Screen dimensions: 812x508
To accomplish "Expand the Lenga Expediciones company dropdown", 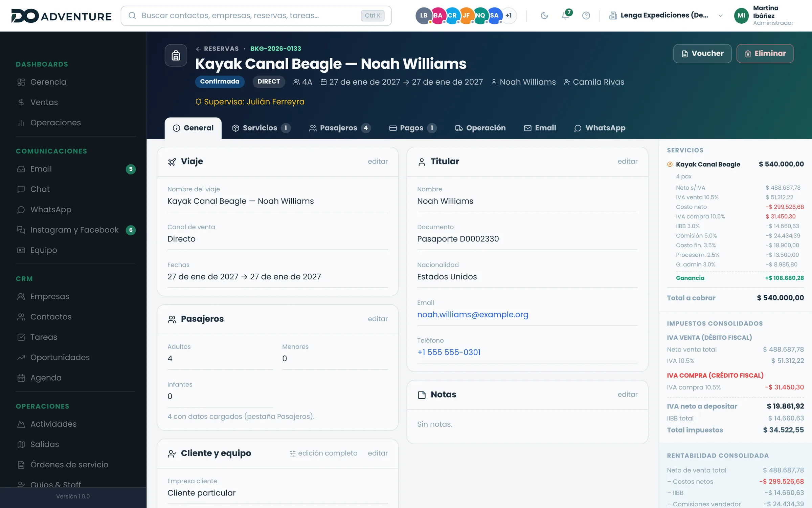I will tap(666, 16).
